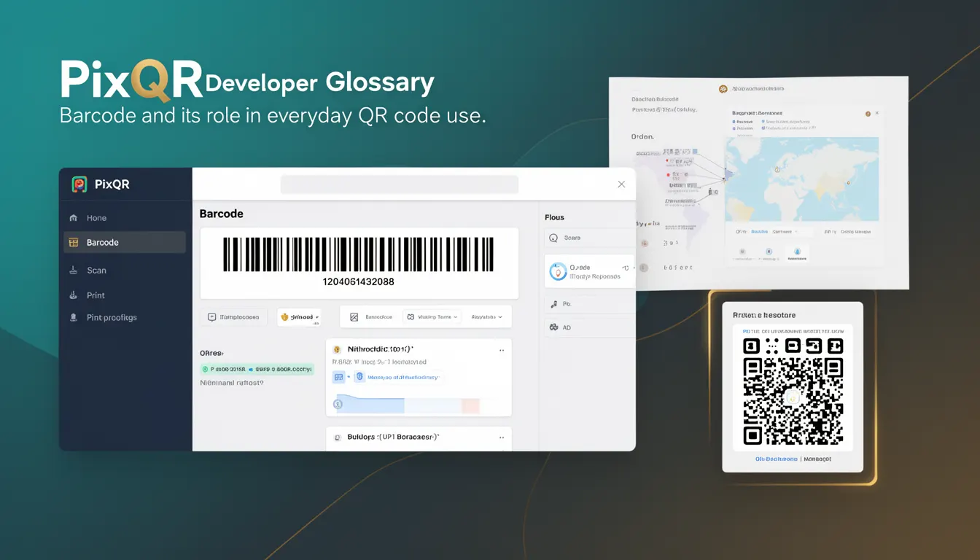Image resolution: width=980 pixels, height=560 pixels.
Task: Click the bottom sidebar item's icon
Action: pyautogui.click(x=73, y=317)
